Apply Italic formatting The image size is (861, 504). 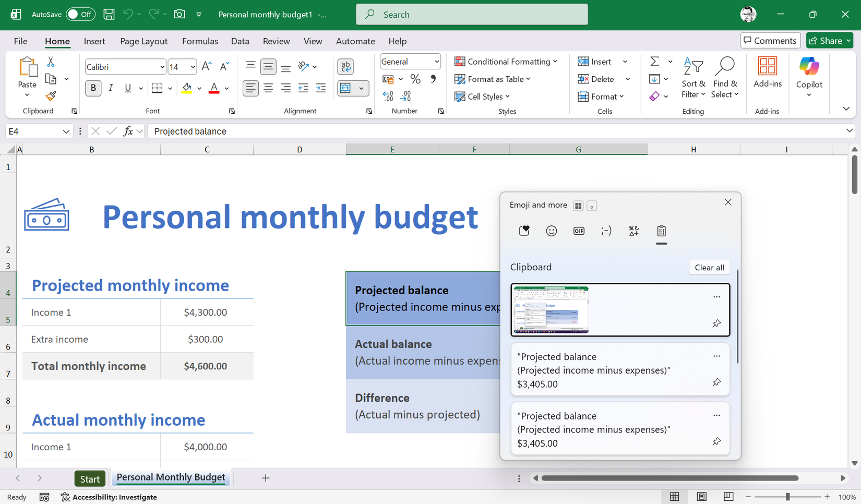[x=111, y=88]
